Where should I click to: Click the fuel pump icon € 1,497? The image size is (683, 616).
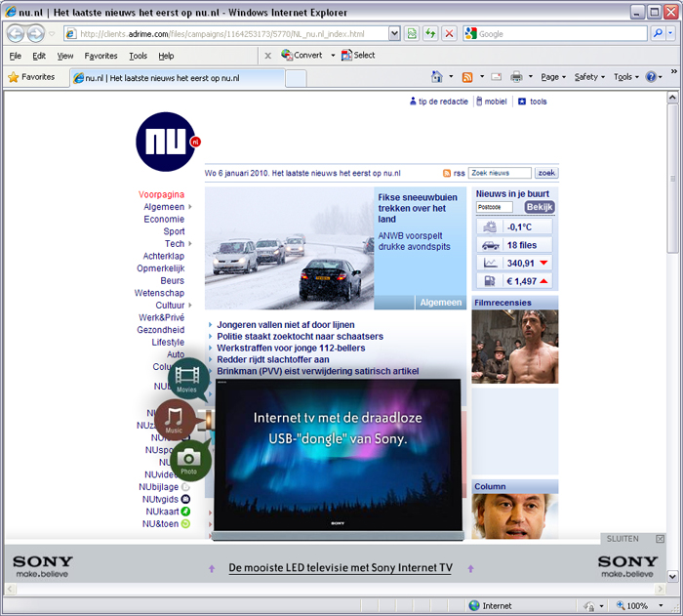point(490,281)
